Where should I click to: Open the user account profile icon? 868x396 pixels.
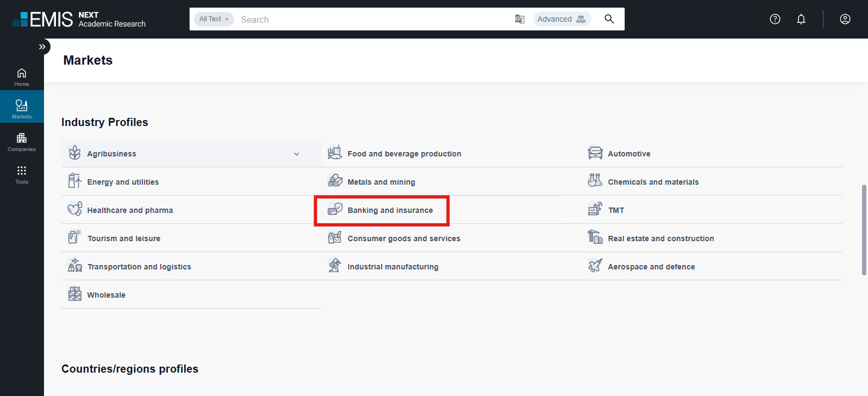(x=845, y=19)
